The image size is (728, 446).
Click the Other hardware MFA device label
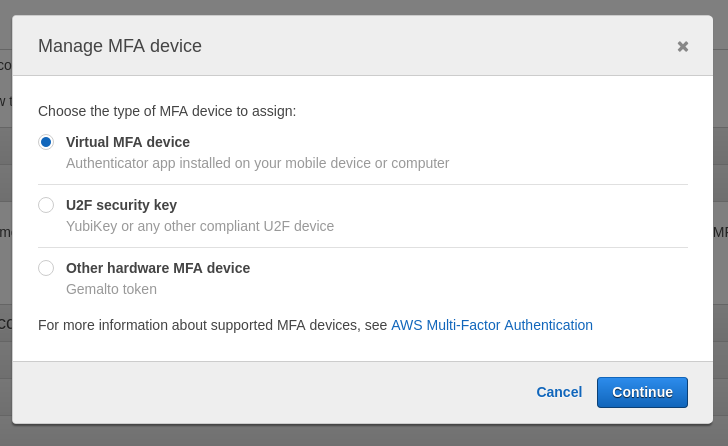[158, 268]
